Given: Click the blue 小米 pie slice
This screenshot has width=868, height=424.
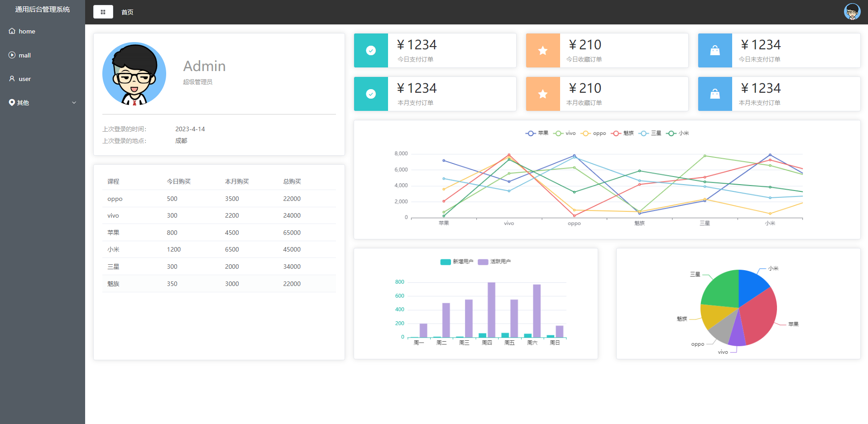Looking at the screenshot, I should [x=751, y=286].
